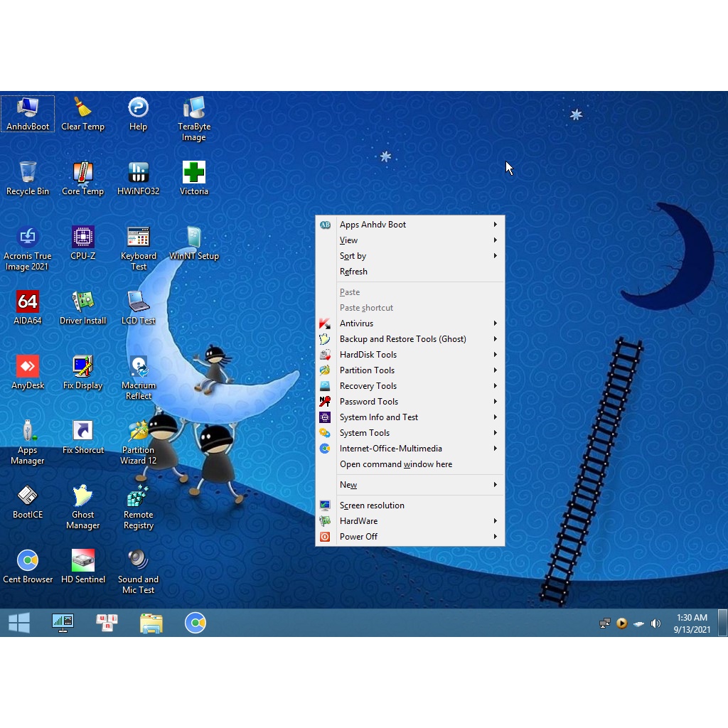Launch Partition Wizard 12
The width and height of the screenshot is (728, 728).
pos(138,442)
